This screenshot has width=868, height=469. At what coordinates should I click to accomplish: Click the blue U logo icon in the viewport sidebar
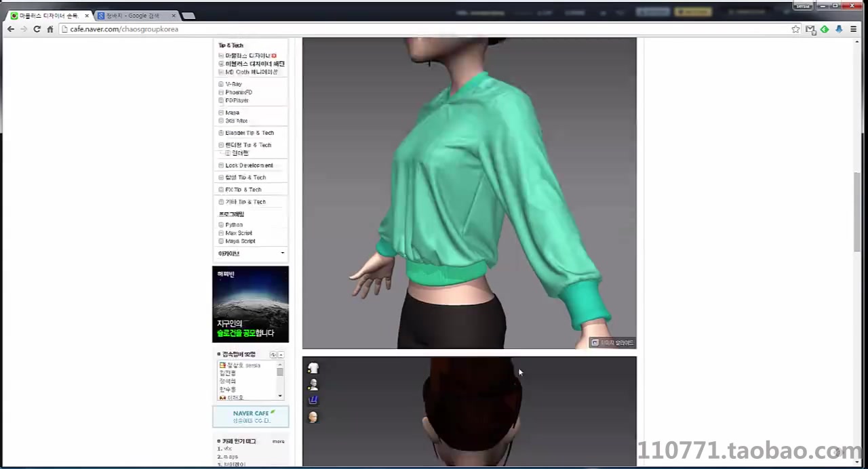pos(313,399)
